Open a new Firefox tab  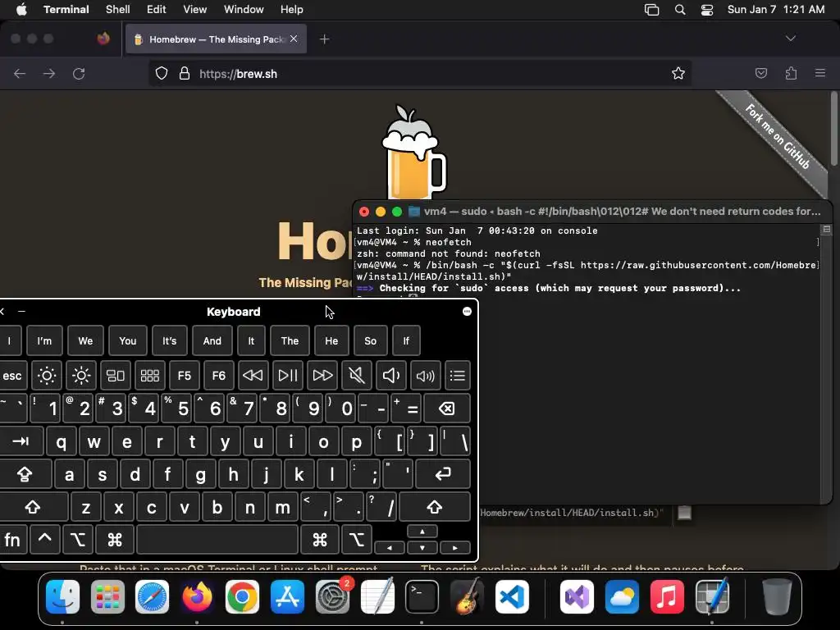point(324,39)
